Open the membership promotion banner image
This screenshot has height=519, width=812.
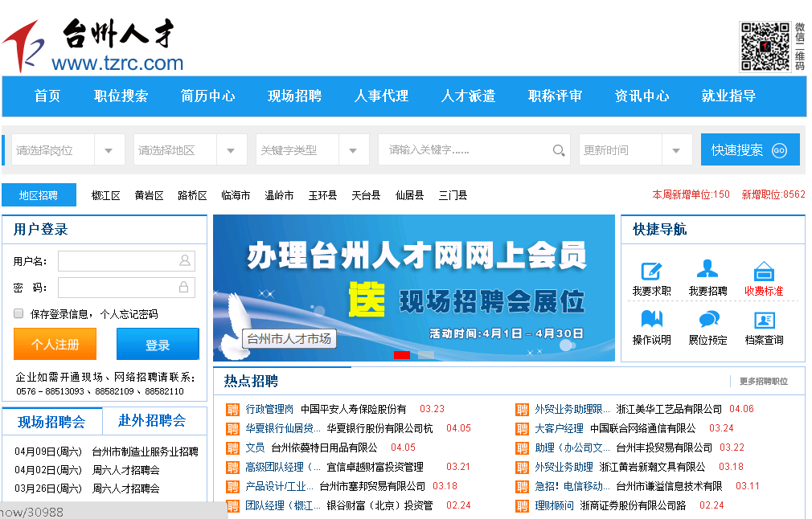pos(414,288)
